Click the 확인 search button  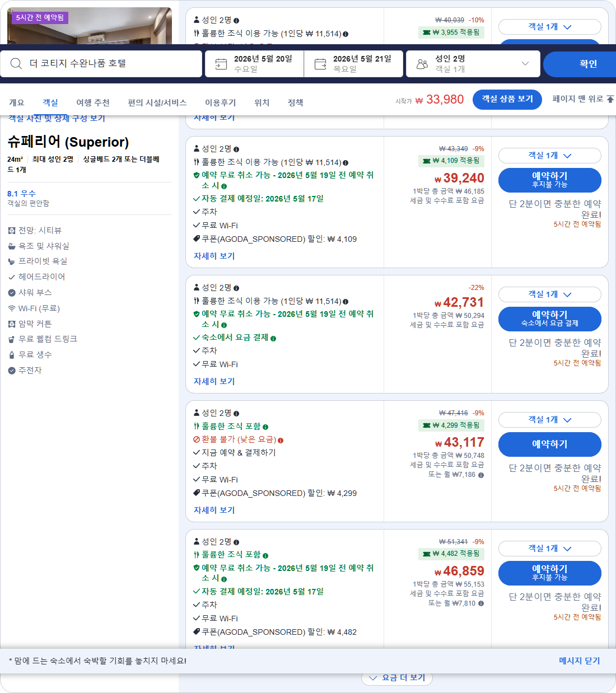tap(580, 64)
